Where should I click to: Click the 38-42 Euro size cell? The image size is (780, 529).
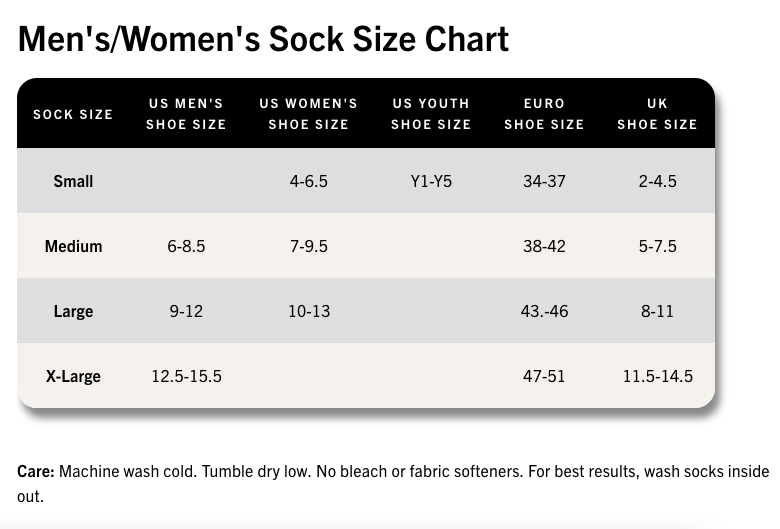pyautogui.click(x=544, y=246)
